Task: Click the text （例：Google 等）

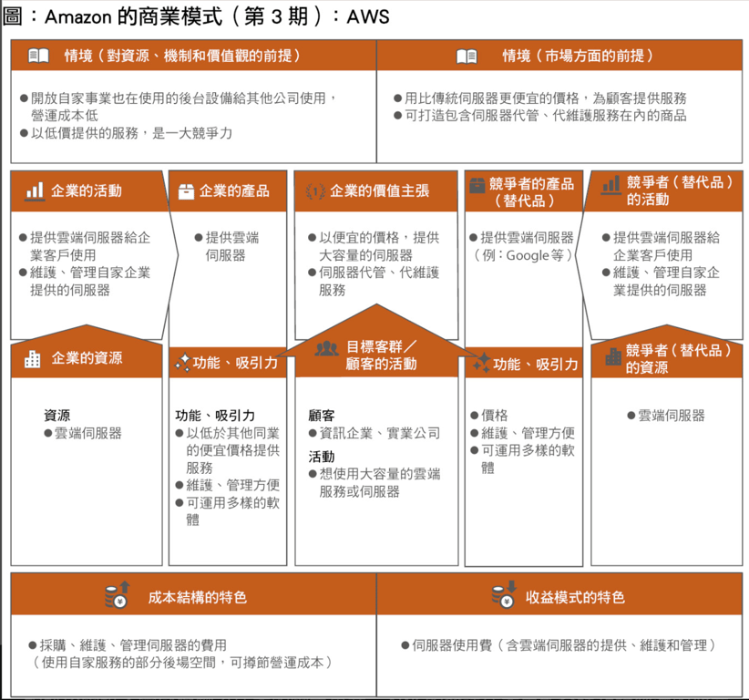Action: pyautogui.click(x=523, y=255)
